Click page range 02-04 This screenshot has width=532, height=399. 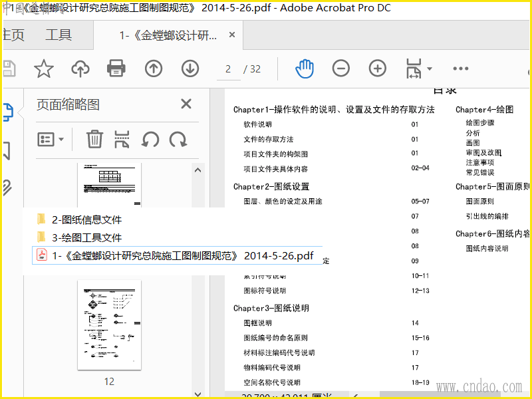pos(420,168)
